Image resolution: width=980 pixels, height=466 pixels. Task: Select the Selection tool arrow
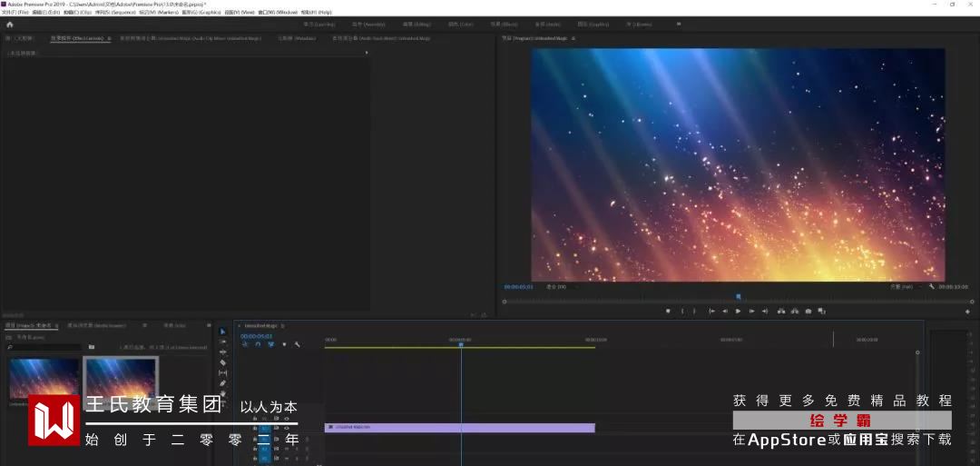(223, 332)
